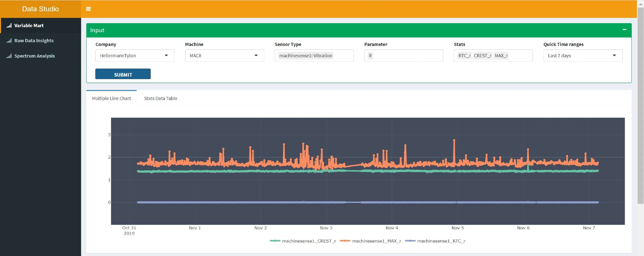
Task: Select the CREST_r stats tag
Action: point(482,56)
